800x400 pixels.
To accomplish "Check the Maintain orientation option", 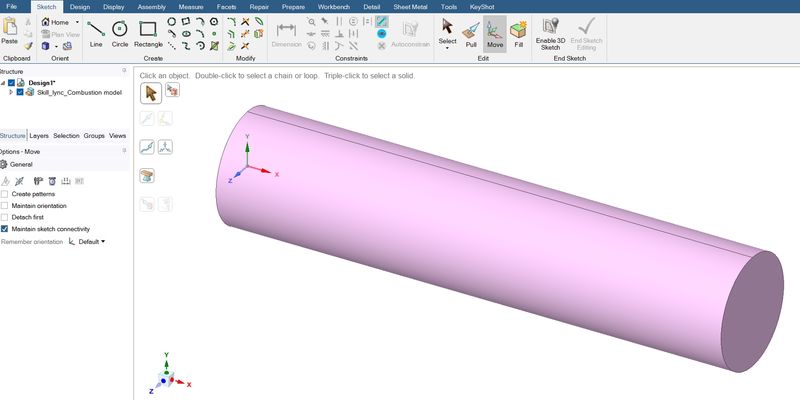I will (x=5, y=206).
